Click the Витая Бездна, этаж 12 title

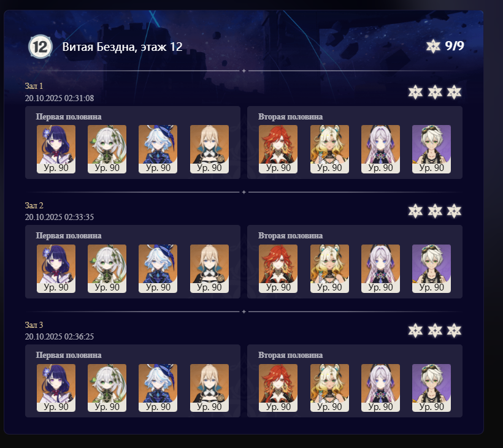point(122,47)
